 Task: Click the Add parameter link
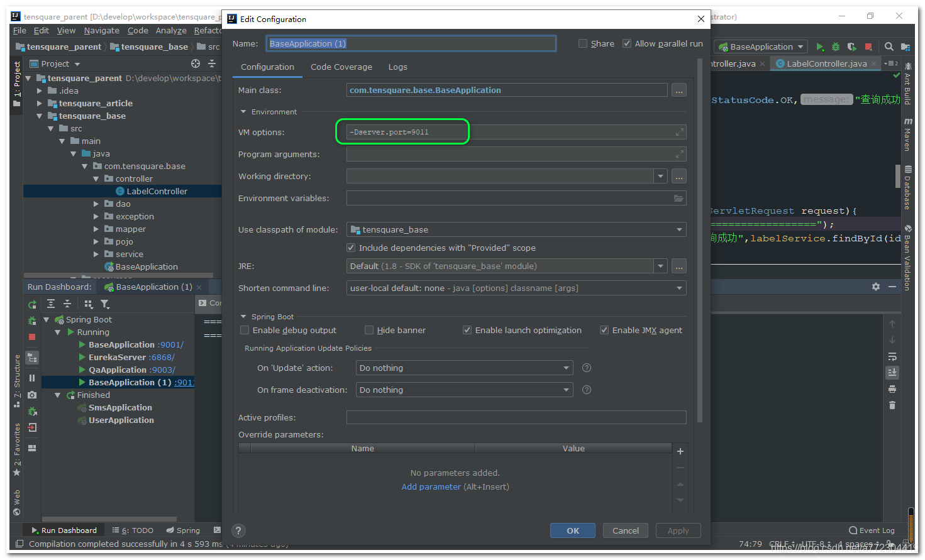click(431, 486)
